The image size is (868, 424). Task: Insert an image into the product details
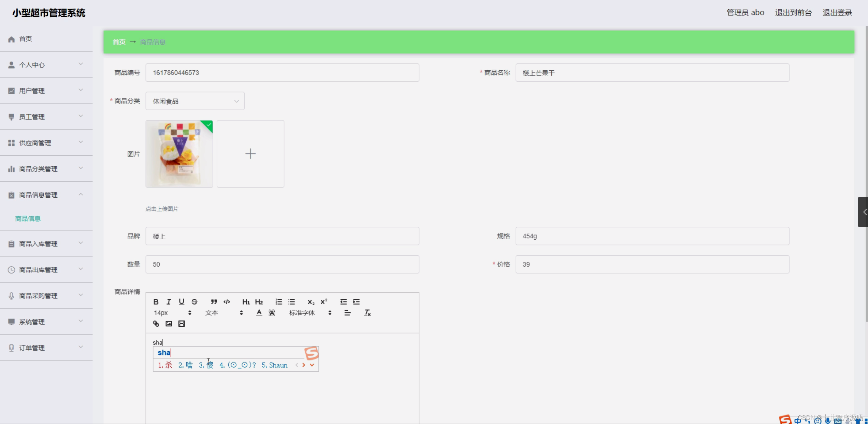click(169, 324)
